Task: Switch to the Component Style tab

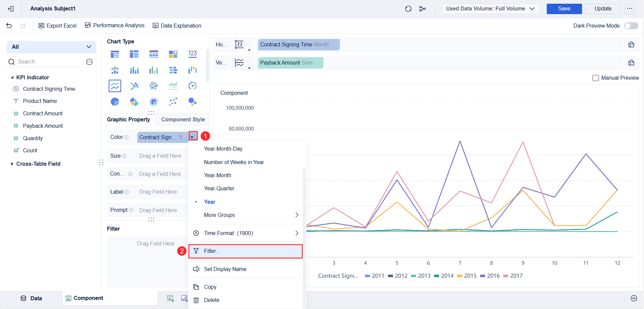Action: pyautogui.click(x=183, y=119)
